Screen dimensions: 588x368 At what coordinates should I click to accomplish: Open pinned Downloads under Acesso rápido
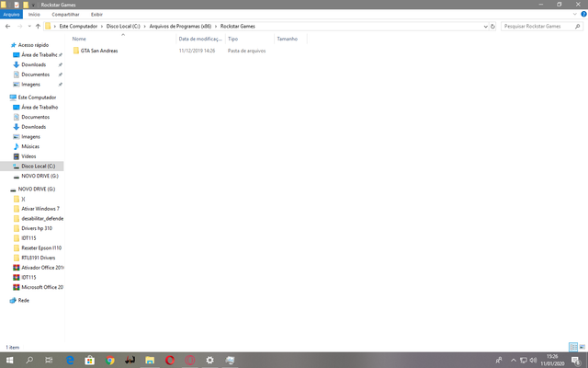[33, 64]
